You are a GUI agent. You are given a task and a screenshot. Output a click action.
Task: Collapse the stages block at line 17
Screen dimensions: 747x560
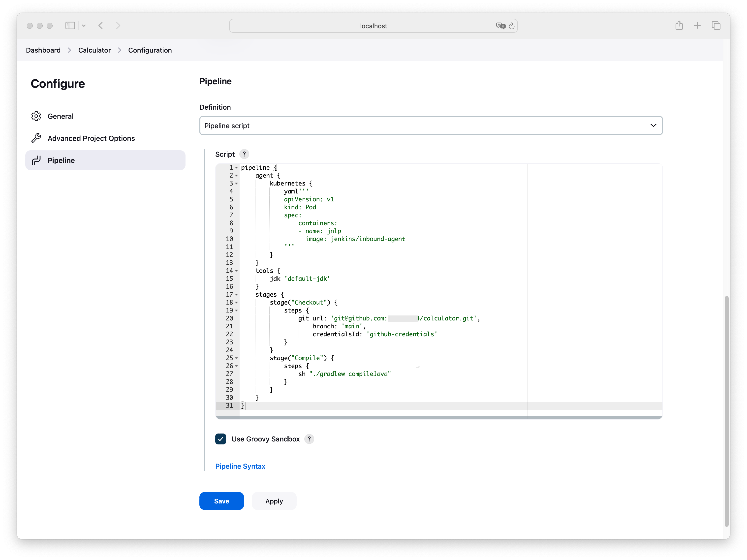236,295
